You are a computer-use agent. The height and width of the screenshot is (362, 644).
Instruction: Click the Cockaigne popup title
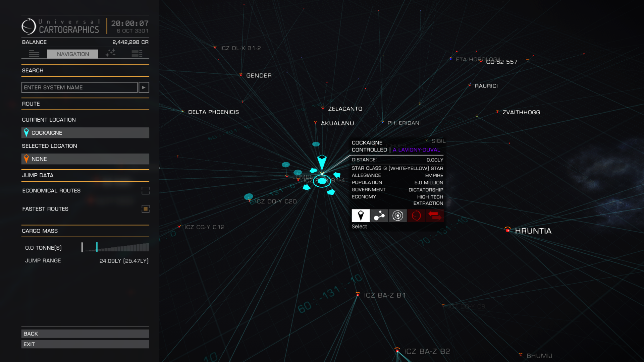click(367, 143)
